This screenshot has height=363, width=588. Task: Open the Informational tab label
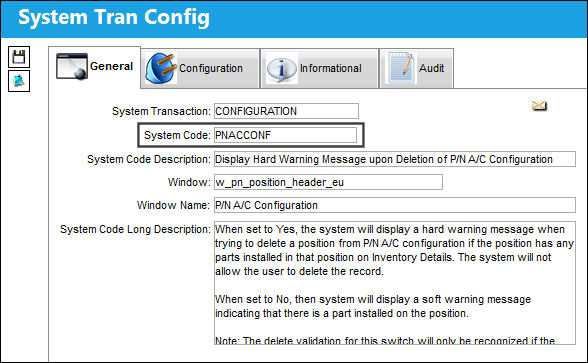coord(331,68)
